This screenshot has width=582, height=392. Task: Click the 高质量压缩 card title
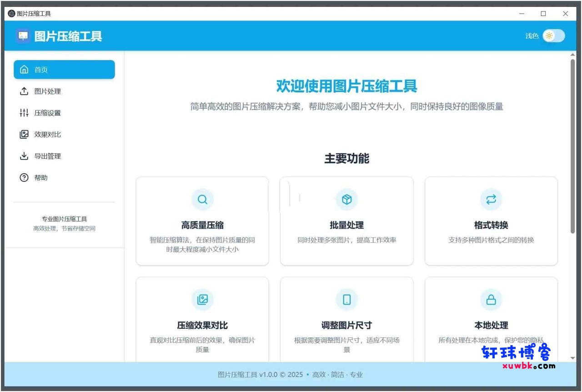pyautogui.click(x=202, y=225)
